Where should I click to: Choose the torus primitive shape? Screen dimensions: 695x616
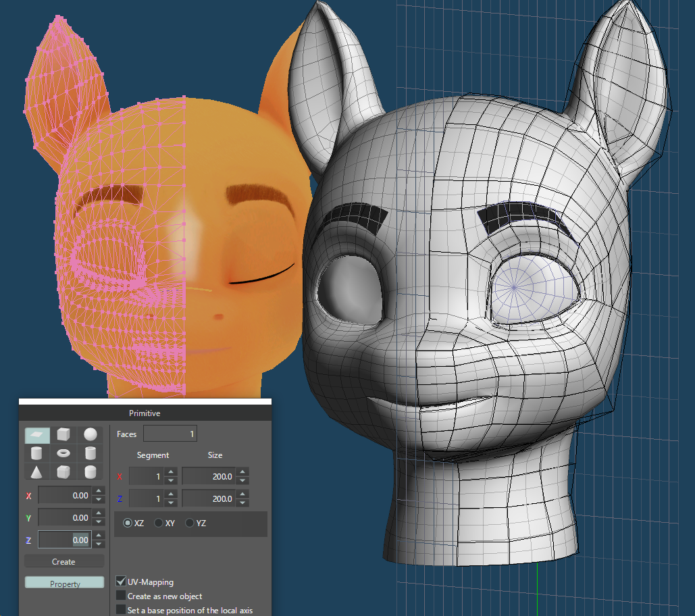click(64, 453)
